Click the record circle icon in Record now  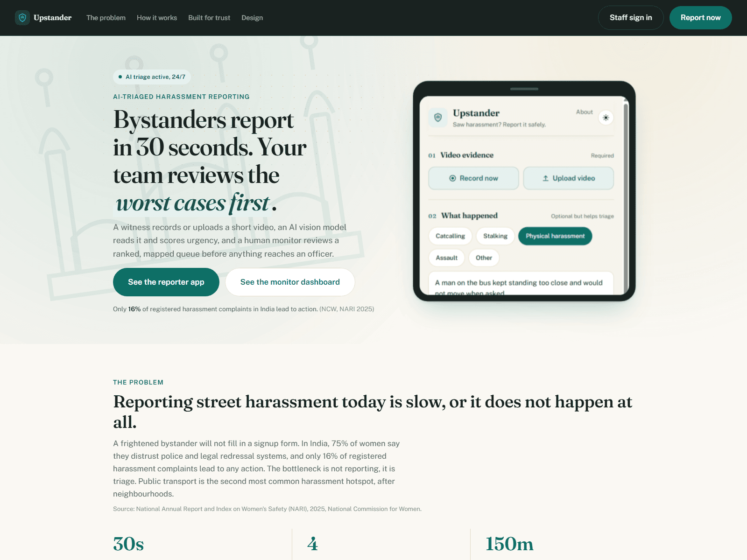452,178
